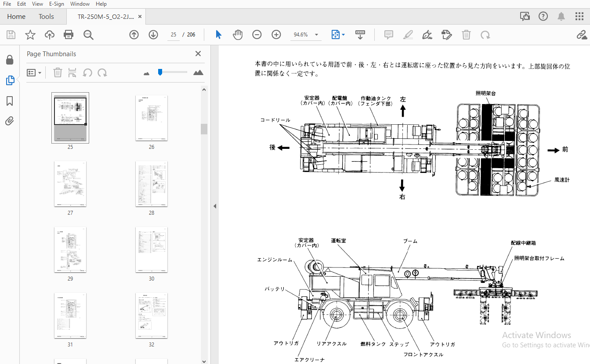The height and width of the screenshot is (364, 590).
Task: Open the E-Sign menu
Action: [56, 4]
